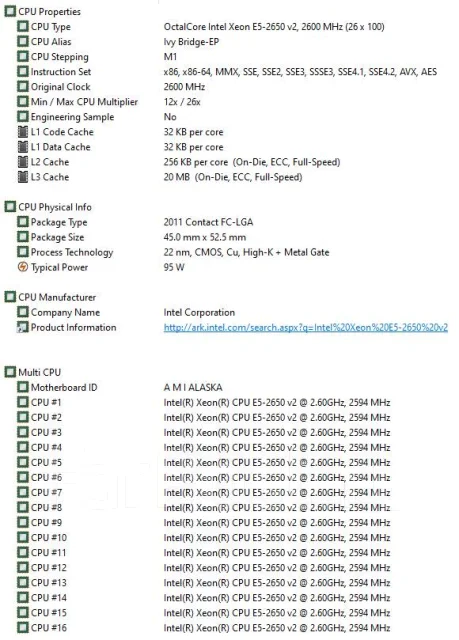Viewport: 459px width, 640px height.
Task: Select the CPU #2 row label
Action: [47, 418]
